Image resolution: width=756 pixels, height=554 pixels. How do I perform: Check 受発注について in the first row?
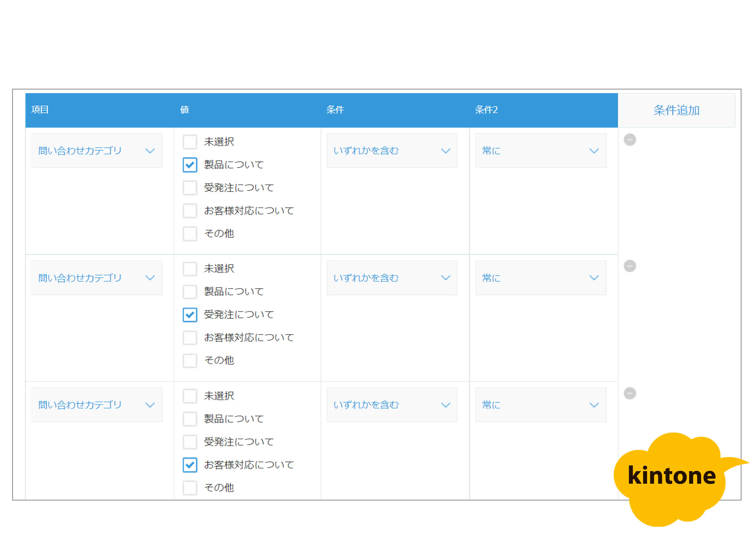coord(190,188)
